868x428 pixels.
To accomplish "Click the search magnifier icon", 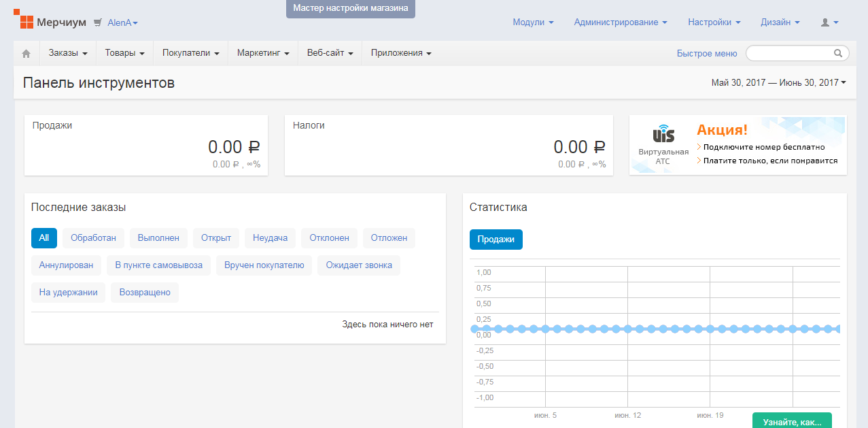I will [838, 53].
